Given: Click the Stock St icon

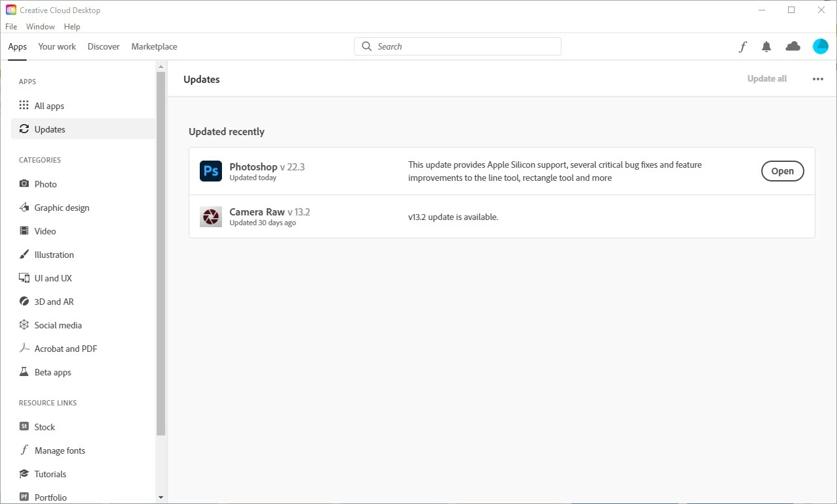Looking at the screenshot, I should 24,426.
